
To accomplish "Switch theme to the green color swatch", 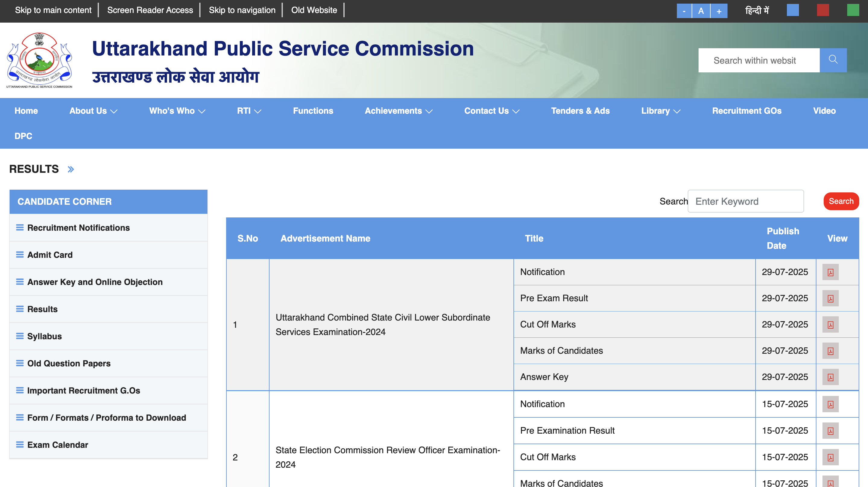I will tap(853, 10).
